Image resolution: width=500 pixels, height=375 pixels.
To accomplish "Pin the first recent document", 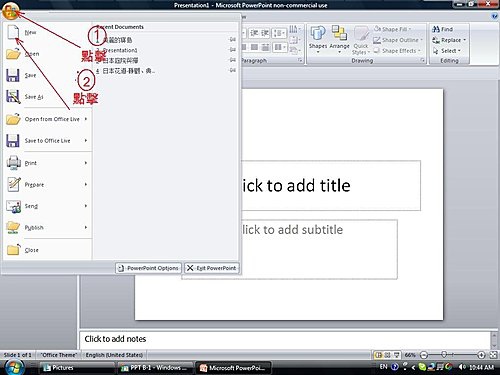I will pos(233,39).
